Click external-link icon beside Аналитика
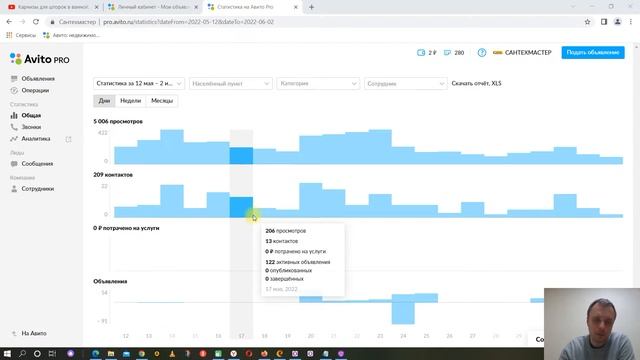 pyautogui.click(x=68, y=139)
